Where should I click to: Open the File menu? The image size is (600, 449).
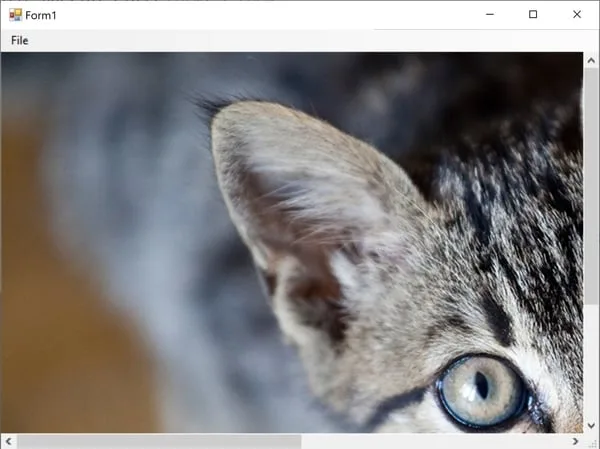point(20,40)
